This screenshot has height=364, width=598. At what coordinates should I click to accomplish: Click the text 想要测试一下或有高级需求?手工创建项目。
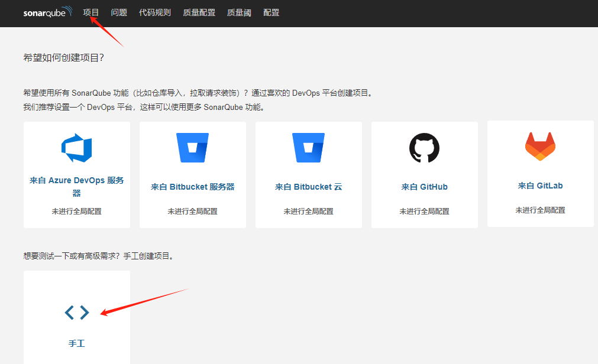click(x=99, y=256)
